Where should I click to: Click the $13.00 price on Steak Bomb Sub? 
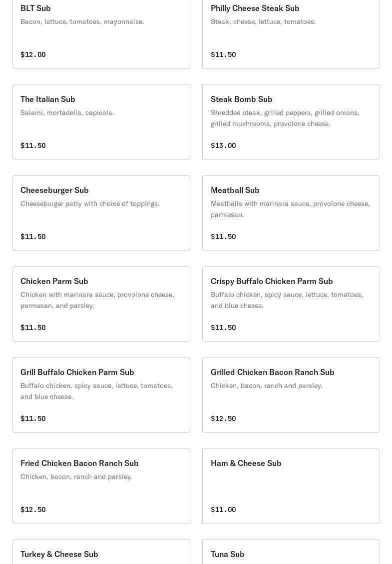[x=223, y=145]
